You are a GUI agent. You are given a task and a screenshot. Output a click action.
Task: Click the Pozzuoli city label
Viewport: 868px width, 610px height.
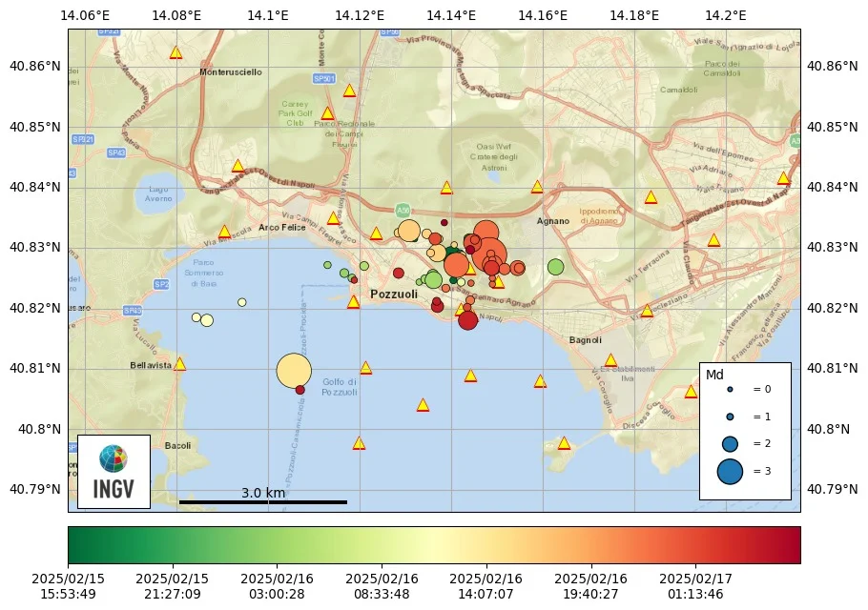pos(394,295)
